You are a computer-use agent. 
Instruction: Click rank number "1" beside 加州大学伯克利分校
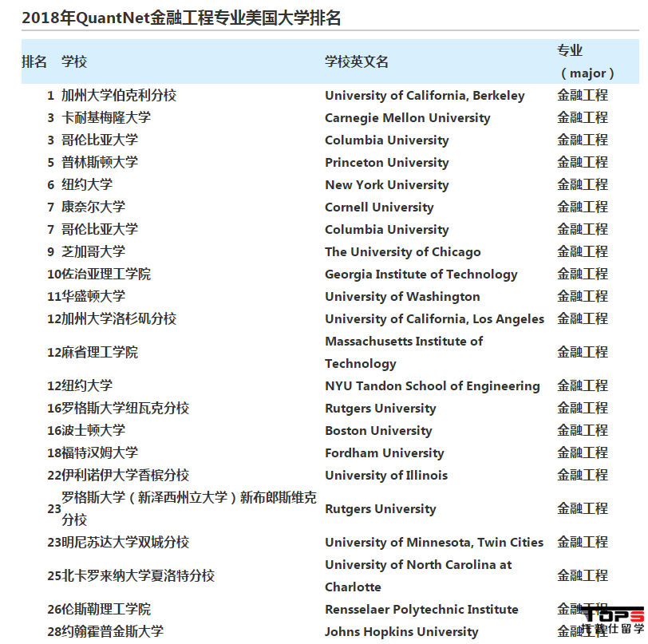(51, 96)
